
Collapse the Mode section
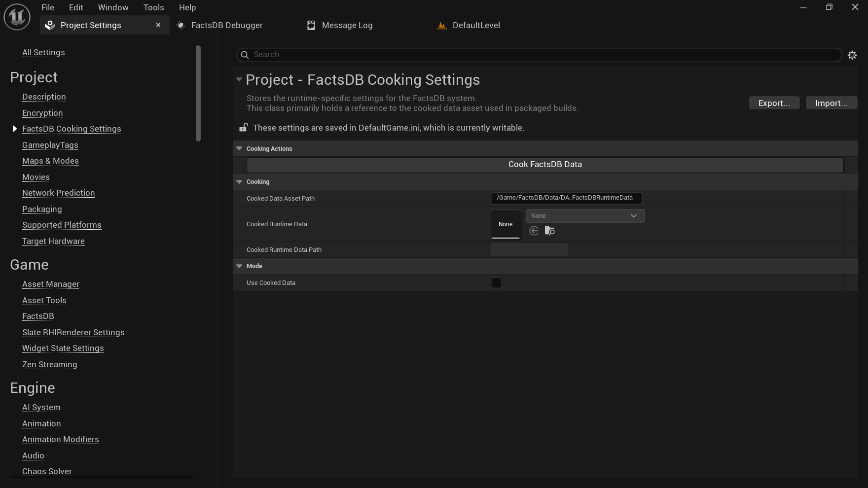[x=239, y=266]
